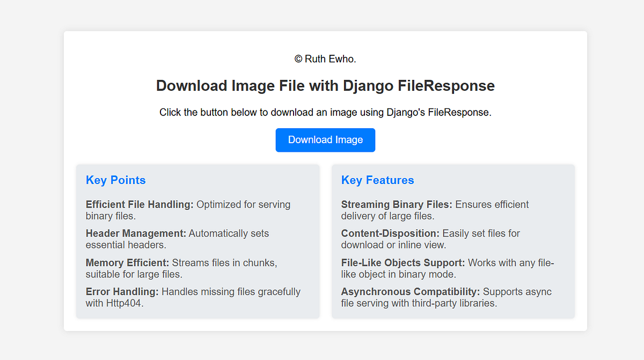Click the gray background outside the card

click(x=30, y=180)
